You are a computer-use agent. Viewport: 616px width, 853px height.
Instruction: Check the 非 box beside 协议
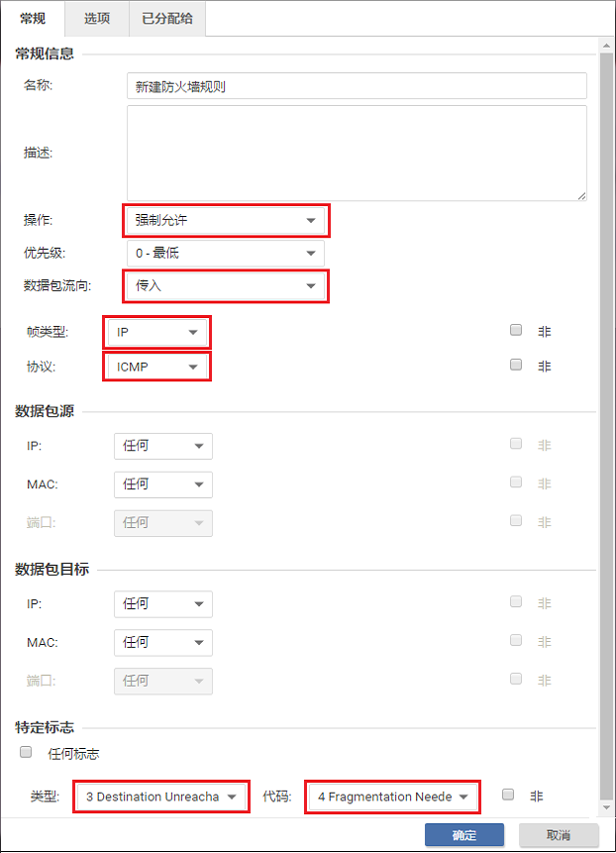pyautogui.click(x=516, y=365)
